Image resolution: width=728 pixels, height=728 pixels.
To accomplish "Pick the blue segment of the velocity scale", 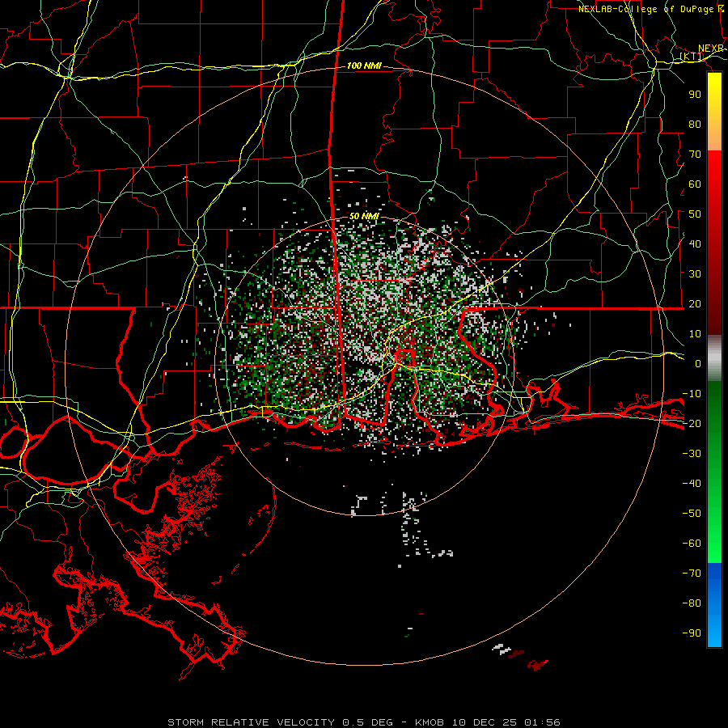I will coord(714,605).
